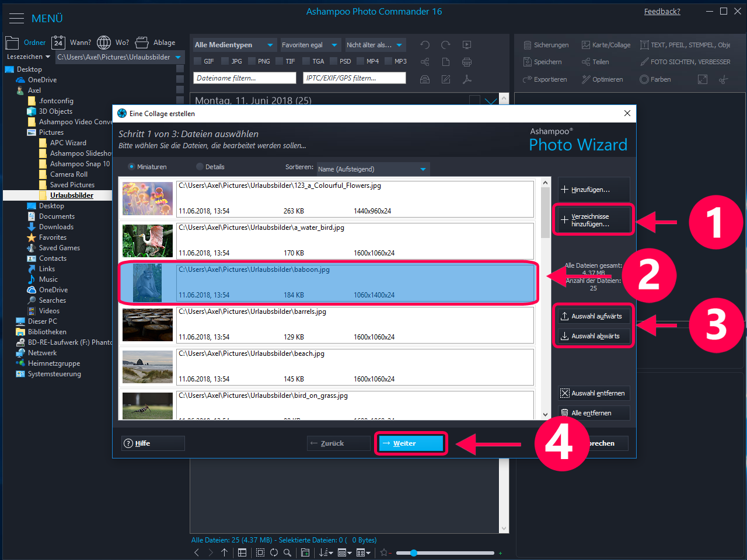
Task: Toggle the TIF file type checkbox
Action: click(279, 61)
